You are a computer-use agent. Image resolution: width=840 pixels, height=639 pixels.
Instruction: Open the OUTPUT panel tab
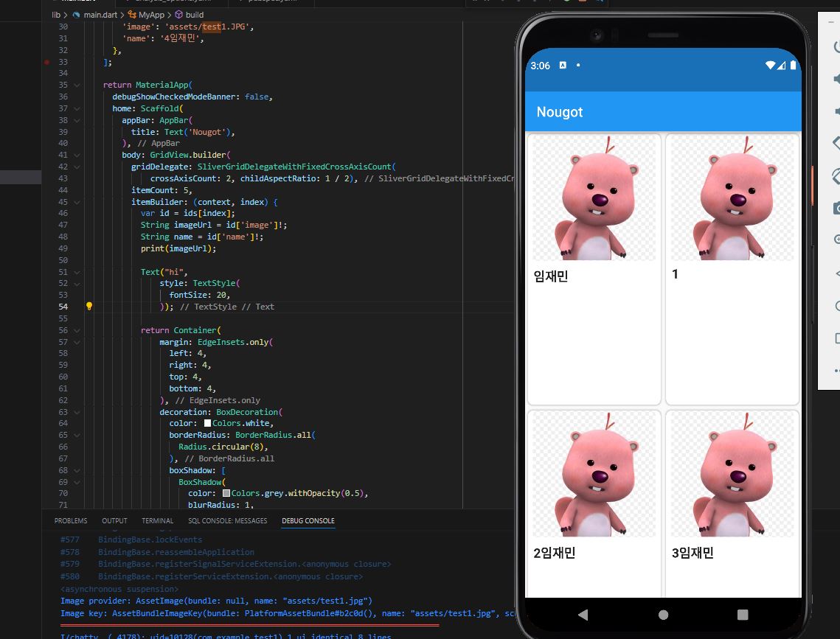(114, 521)
